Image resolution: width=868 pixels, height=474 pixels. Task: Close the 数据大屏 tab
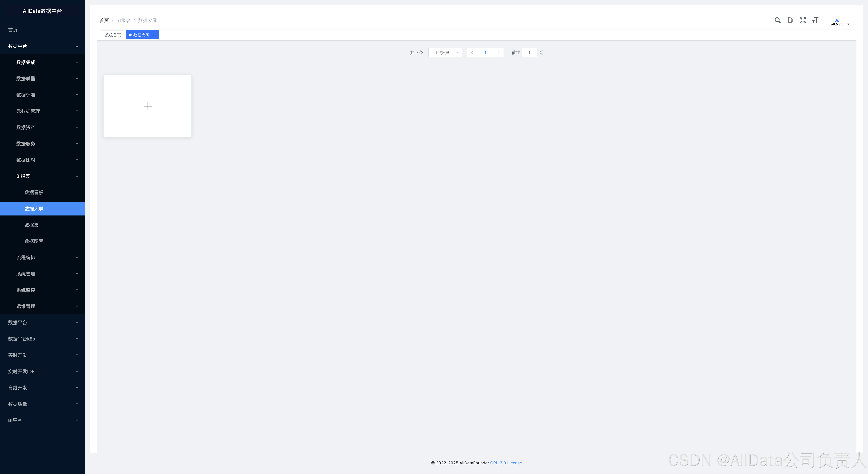pos(153,35)
